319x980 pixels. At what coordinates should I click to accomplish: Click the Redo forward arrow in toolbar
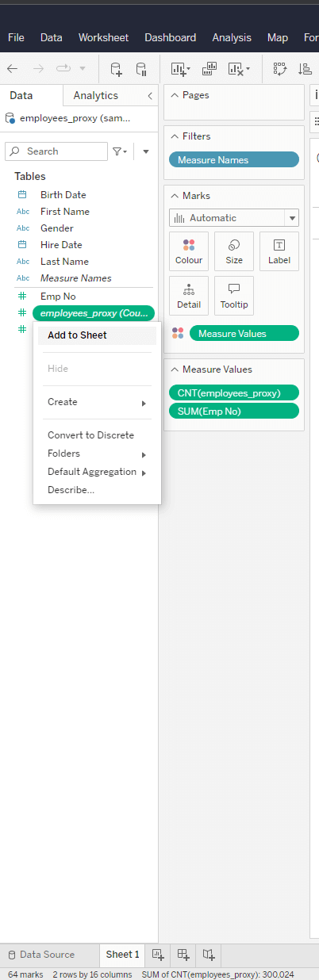click(38, 69)
